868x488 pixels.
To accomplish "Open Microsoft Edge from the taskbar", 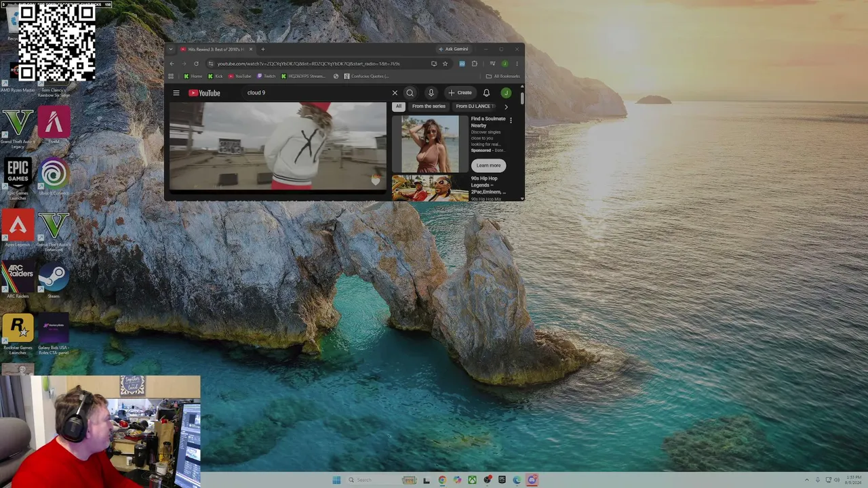I will coord(517,480).
